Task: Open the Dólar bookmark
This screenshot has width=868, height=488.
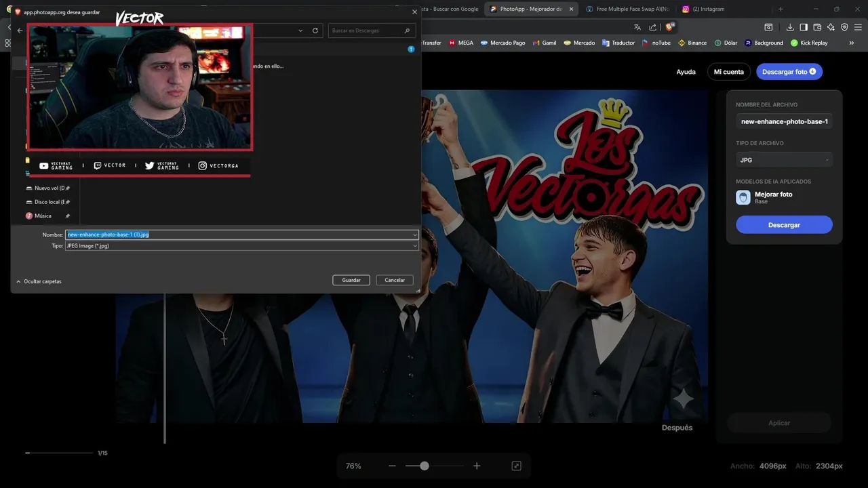Action: [726, 43]
